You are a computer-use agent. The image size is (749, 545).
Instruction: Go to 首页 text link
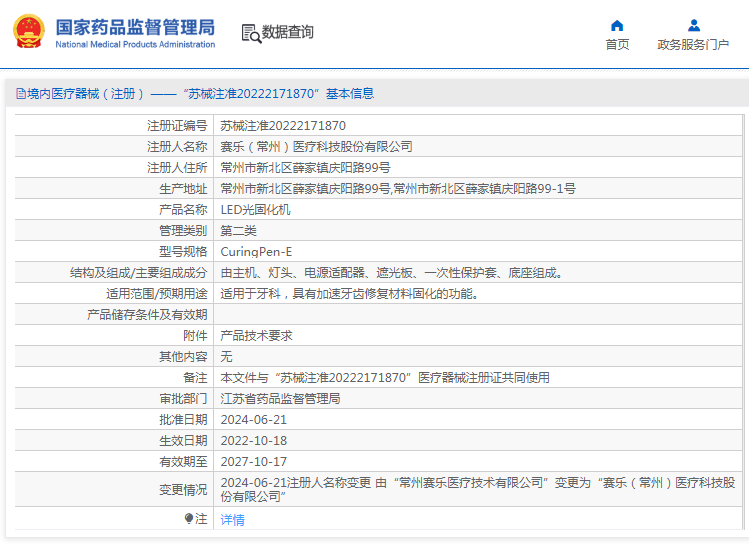click(617, 44)
